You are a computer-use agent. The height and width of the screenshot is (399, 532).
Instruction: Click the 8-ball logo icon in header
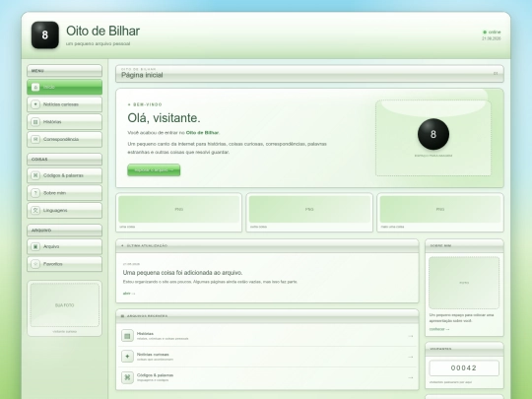click(x=44, y=34)
